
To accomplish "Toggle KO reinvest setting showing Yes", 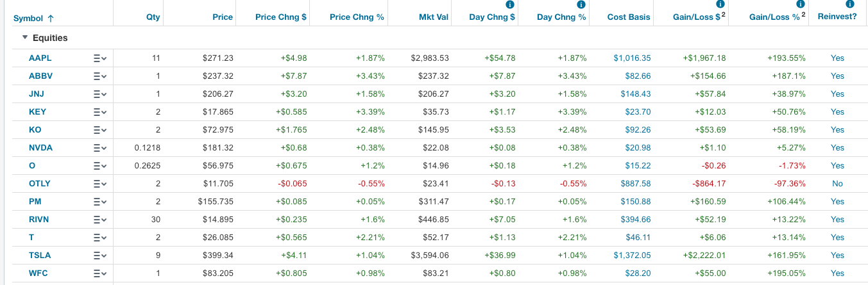I will click(x=837, y=130).
